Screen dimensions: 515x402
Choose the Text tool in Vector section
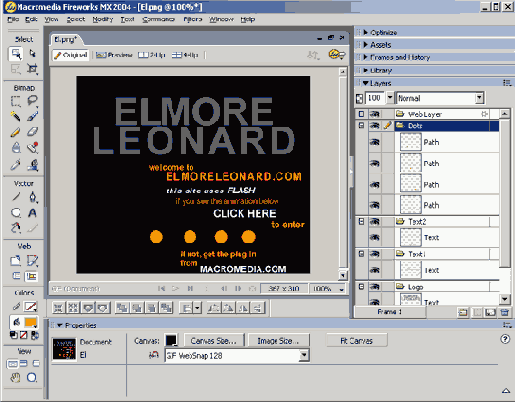[32, 213]
